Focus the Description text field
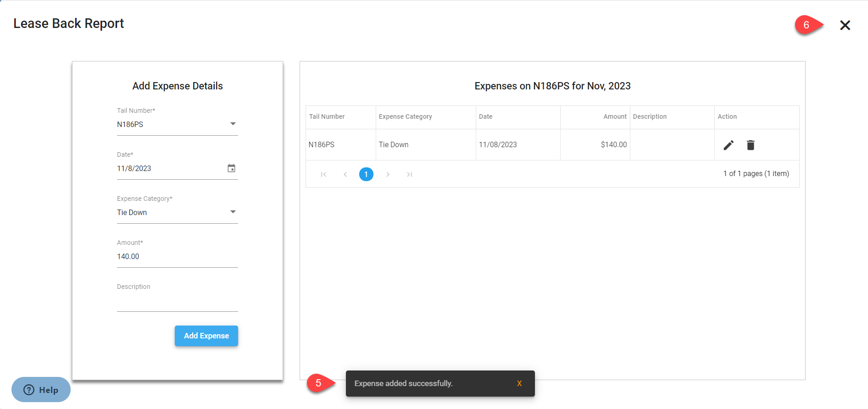This screenshot has height=409, width=868. [177, 301]
